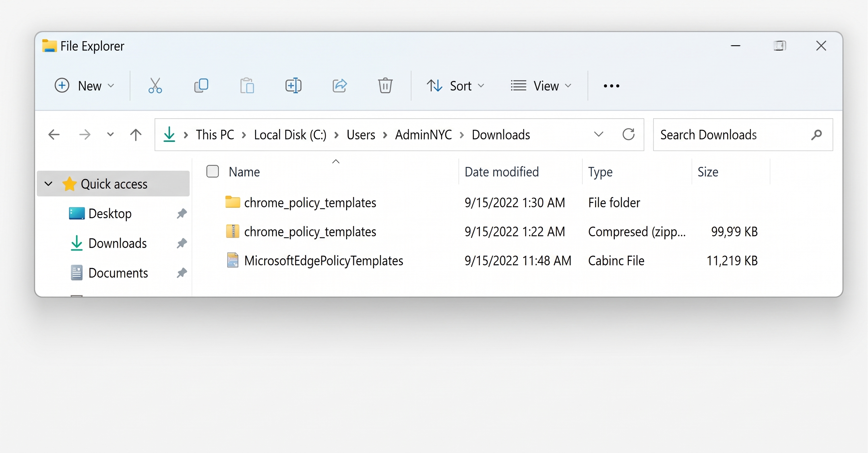Open address bar previous locations dropdown
Image resolution: width=868 pixels, height=453 pixels.
point(598,134)
